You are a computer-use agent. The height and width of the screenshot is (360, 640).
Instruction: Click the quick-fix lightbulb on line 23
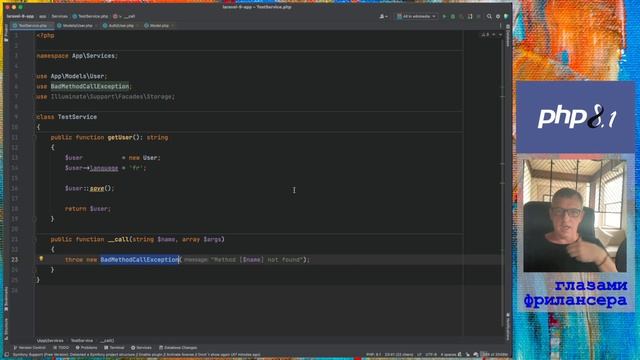(41, 259)
